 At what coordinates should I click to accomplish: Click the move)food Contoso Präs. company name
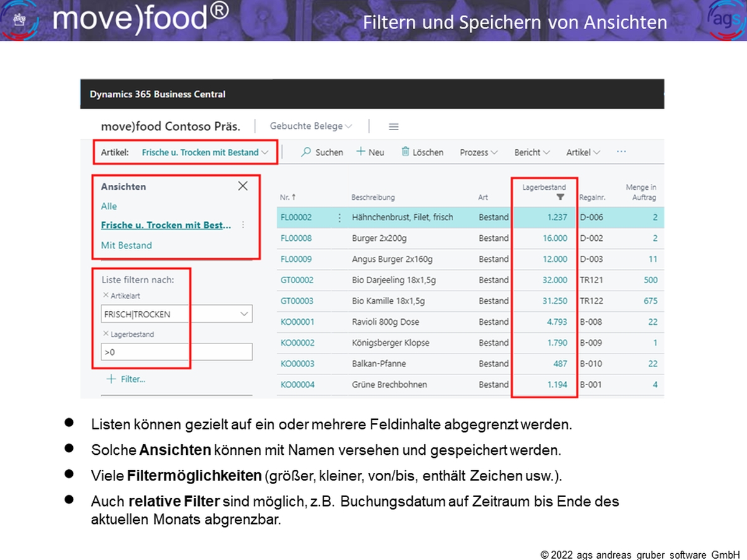[171, 126]
